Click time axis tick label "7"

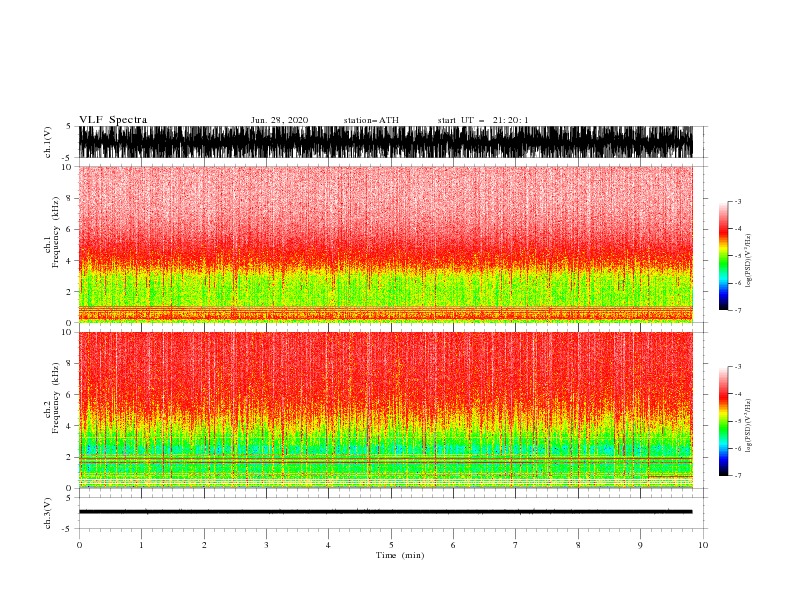tap(516, 545)
